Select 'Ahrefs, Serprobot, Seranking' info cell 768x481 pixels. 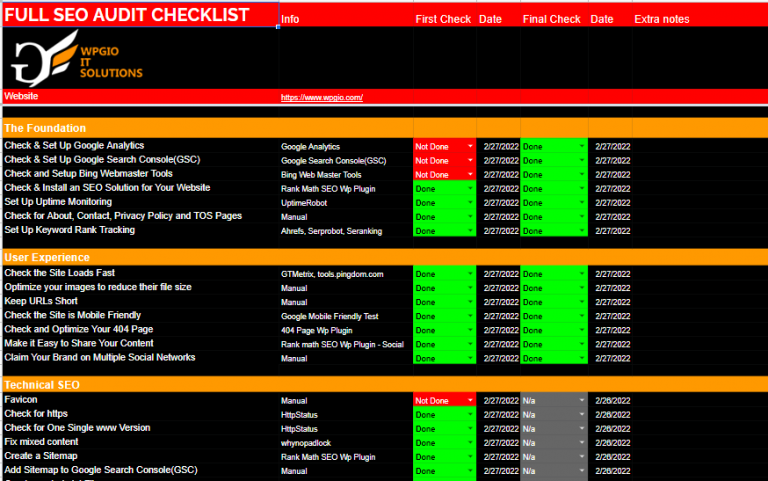(x=346, y=231)
